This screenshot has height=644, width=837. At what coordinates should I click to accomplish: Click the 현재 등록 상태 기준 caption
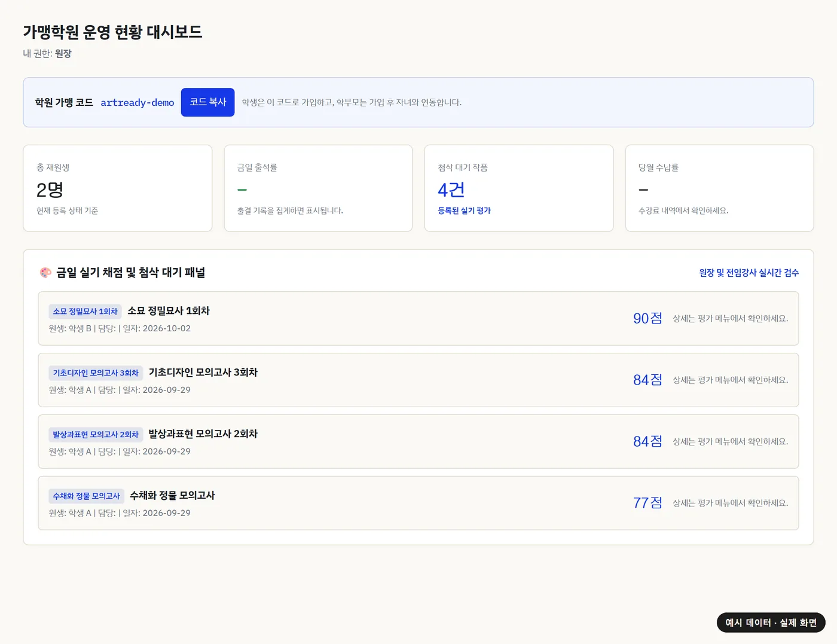tap(67, 210)
